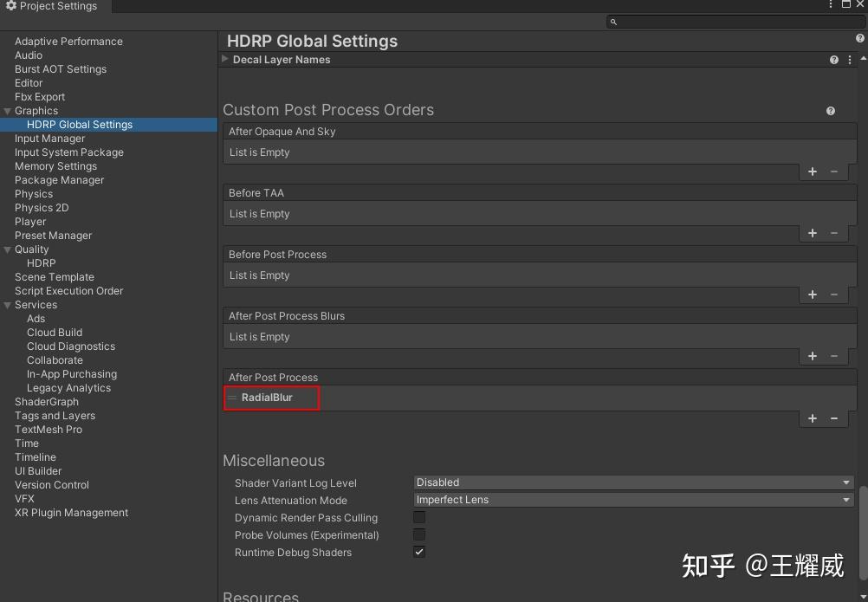The image size is (868, 602).
Task: Select the RadialBlur list entry
Action: [x=267, y=398]
